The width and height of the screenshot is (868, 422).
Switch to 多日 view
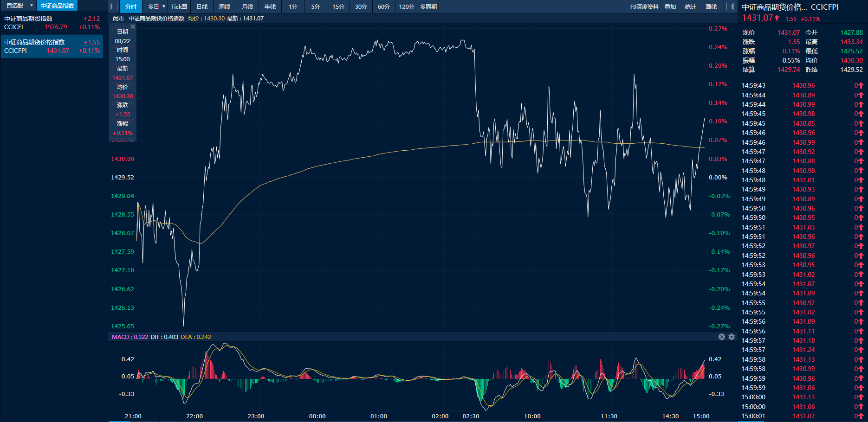154,6
